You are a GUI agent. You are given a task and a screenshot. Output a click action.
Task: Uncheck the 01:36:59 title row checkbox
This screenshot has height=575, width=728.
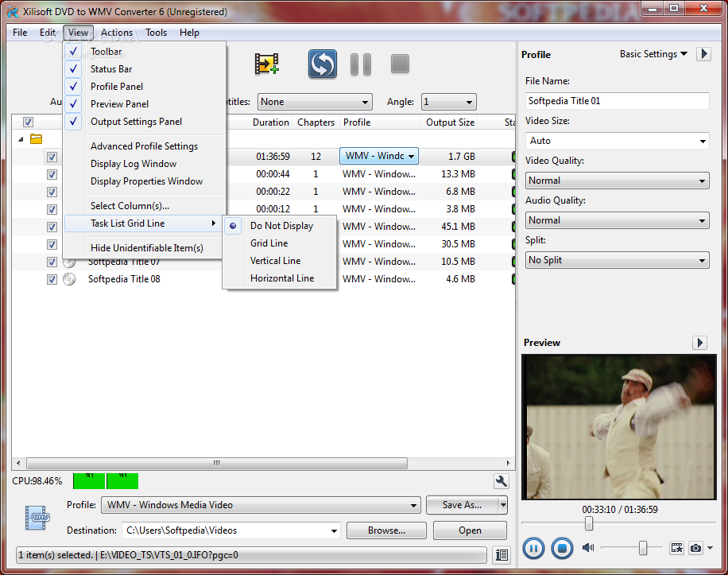[x=52, y=157]
